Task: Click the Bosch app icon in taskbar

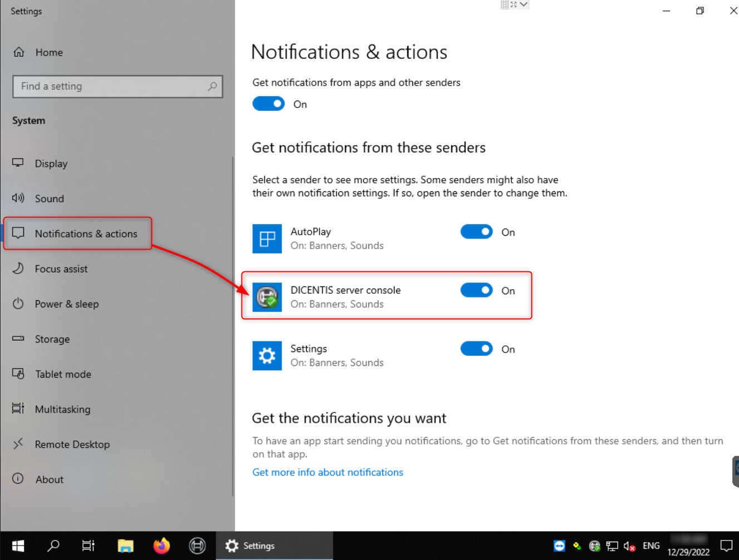Action: (x=197, y=546)
